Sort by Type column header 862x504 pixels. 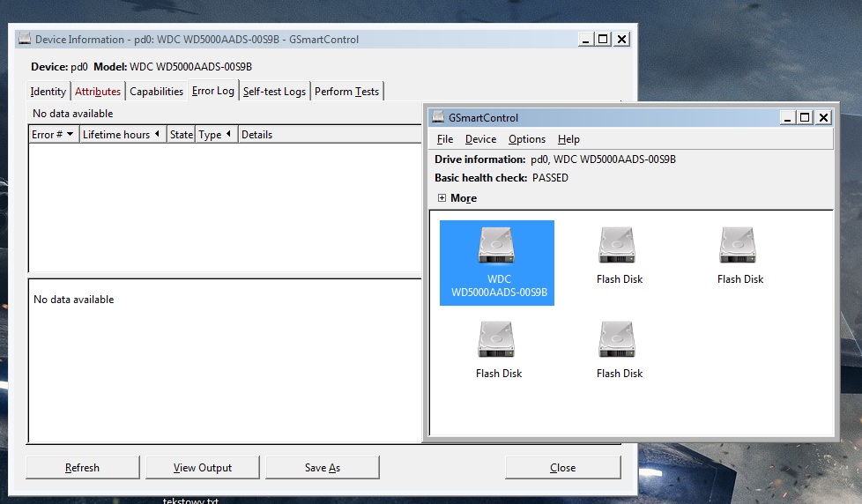tap(216, 135)
